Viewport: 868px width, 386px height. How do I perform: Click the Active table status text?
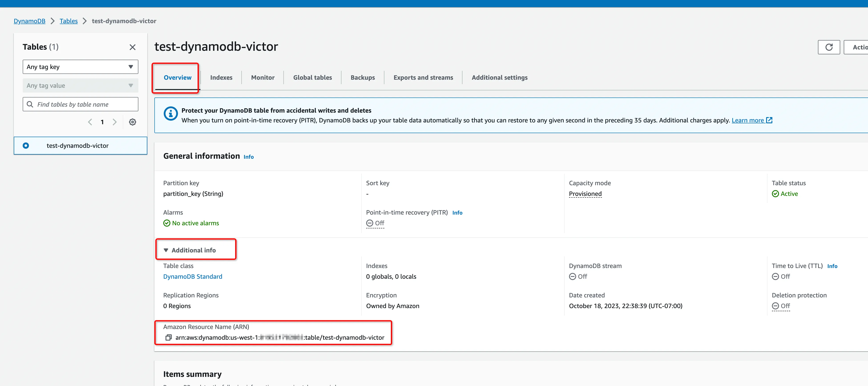[x=789, y=194]
